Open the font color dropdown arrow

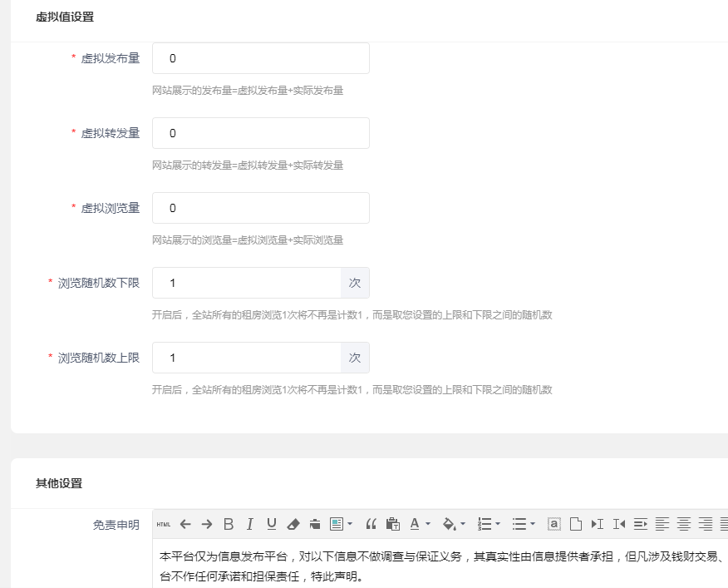coord(428,524)
